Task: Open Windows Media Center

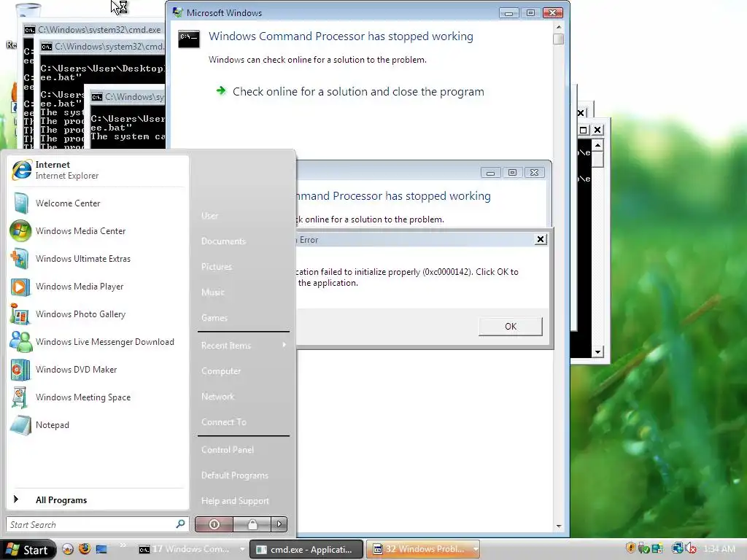Action: [x=97, y=231]
